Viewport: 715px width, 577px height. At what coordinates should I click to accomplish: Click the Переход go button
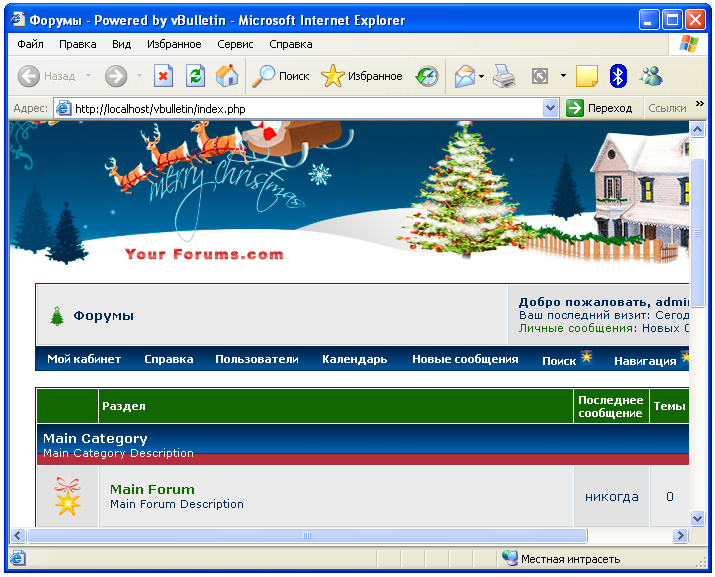(600, 108)
